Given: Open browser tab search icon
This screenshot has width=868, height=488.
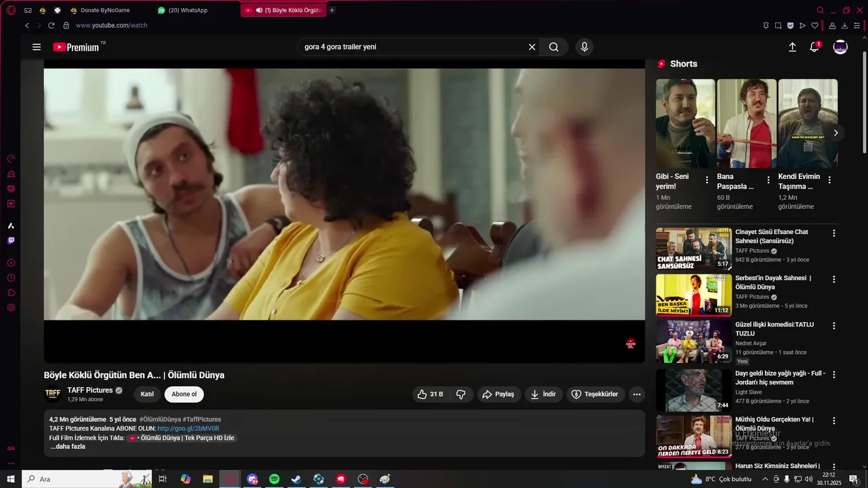Looking at the screenshot, I should pyautogui.click(x=820, y=10).
